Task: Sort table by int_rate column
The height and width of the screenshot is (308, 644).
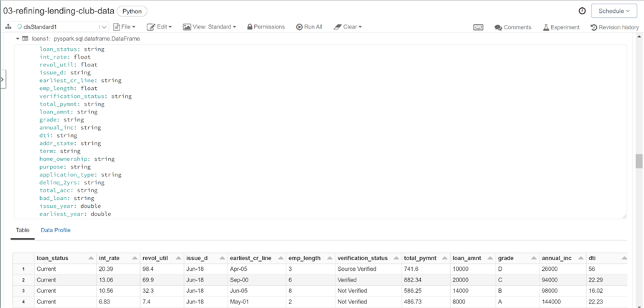Action: click(x=135, y=258)
